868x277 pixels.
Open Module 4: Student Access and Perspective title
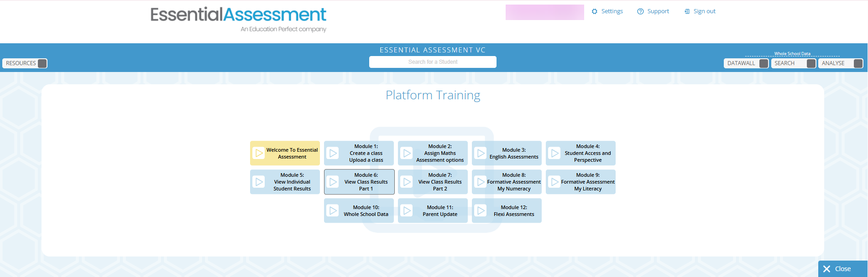pyautogui.click(x=588, y=153)
